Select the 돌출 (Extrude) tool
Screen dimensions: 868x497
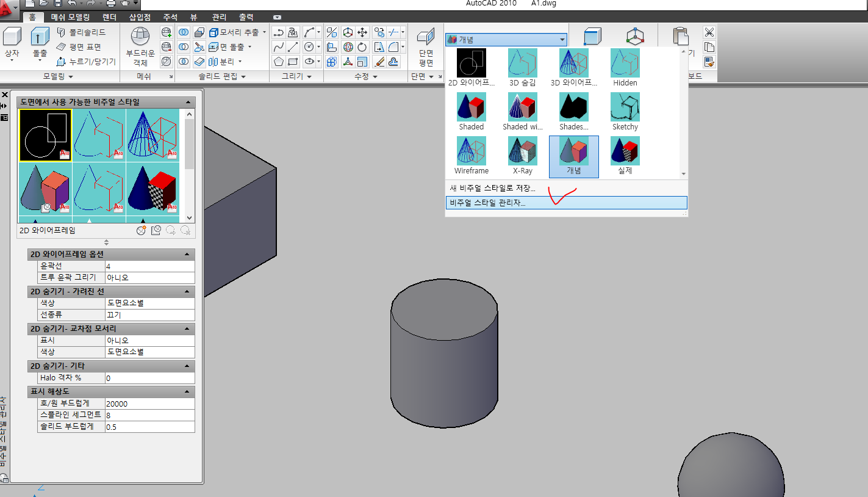coord(40,43)
